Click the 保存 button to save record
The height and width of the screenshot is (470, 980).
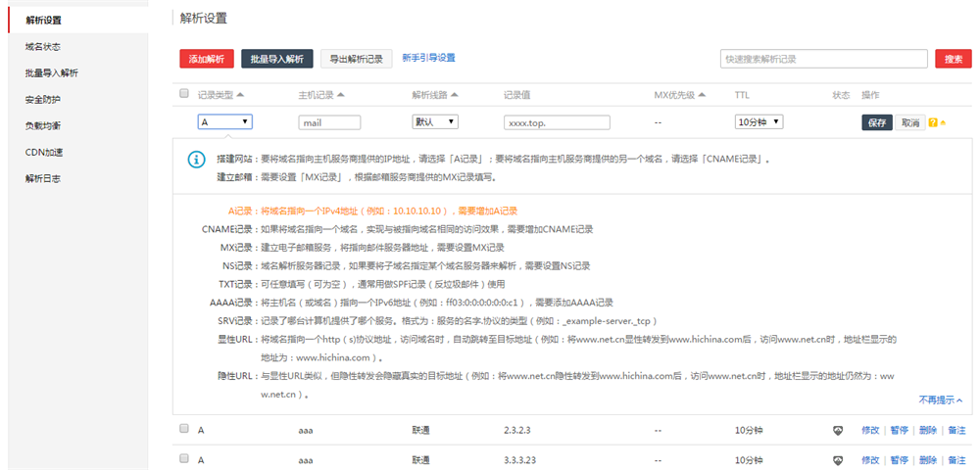pyautogui.click(x=877, y=122)
